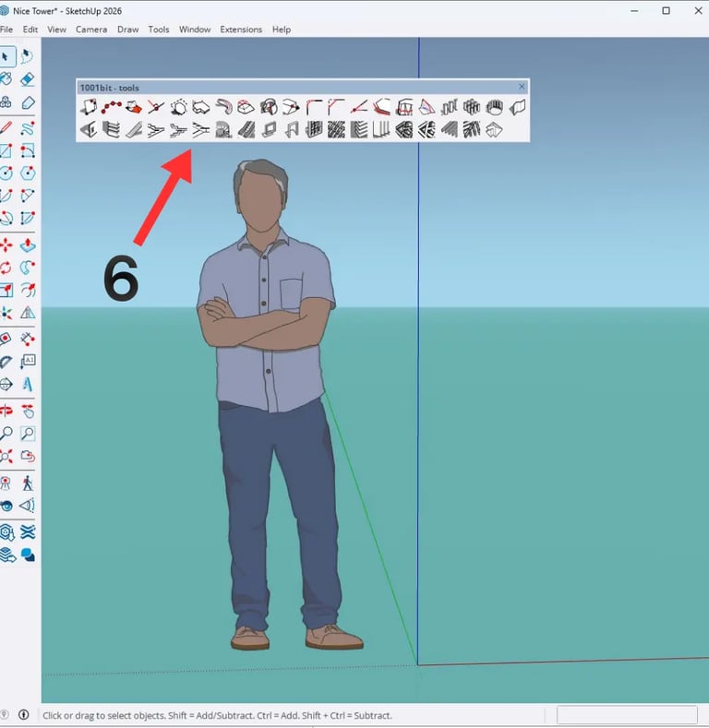Open the Draw menu
Image resolution: width=709 pixels, height=728 pixels.
(x=127, y=30)
